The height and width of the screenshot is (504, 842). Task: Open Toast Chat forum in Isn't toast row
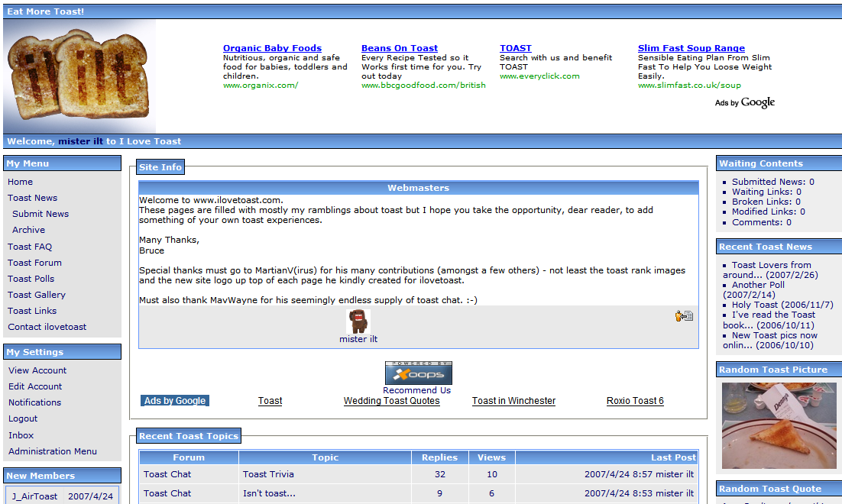pyautogui.click(x=167, y=494)
